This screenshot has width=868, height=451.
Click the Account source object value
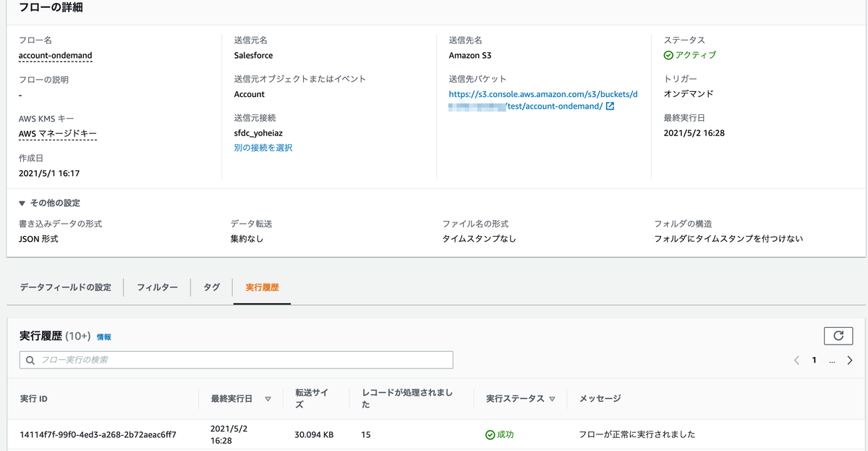250,94
